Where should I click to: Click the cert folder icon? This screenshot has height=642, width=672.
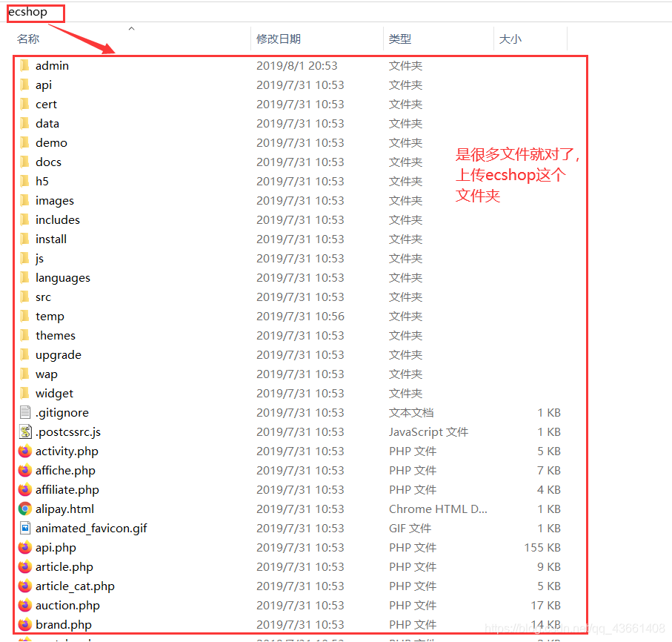(x=25, y=105)
